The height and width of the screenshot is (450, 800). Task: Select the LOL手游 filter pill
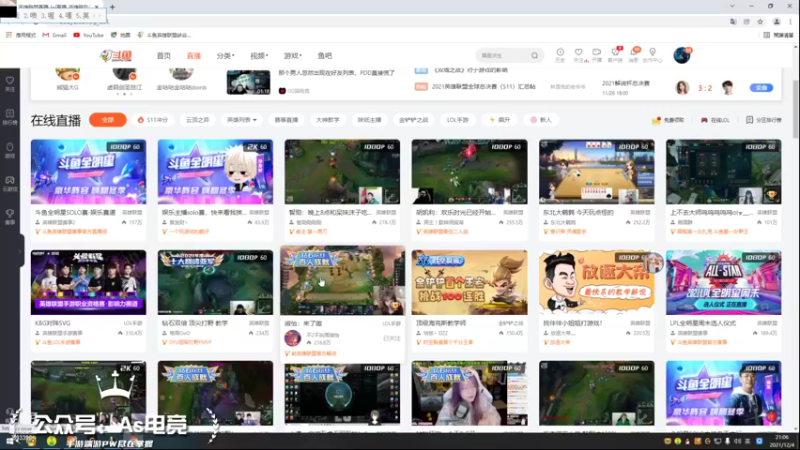[x=458, y=120]
